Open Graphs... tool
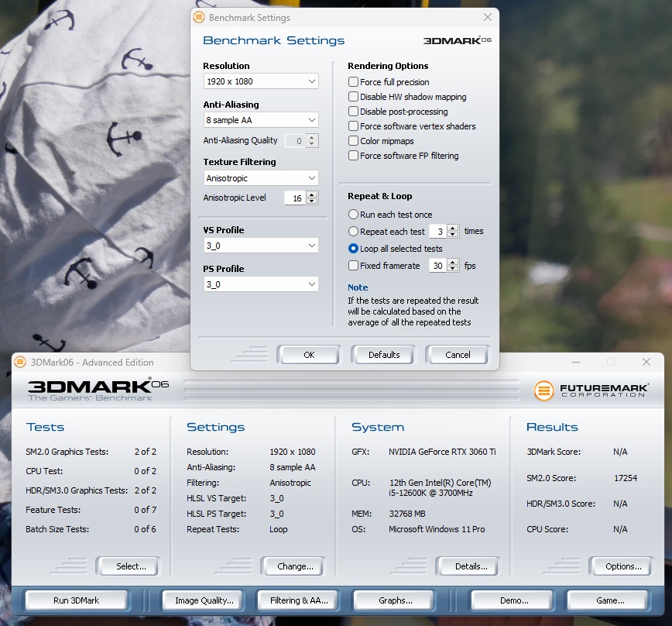 click(x=395, y=600)
